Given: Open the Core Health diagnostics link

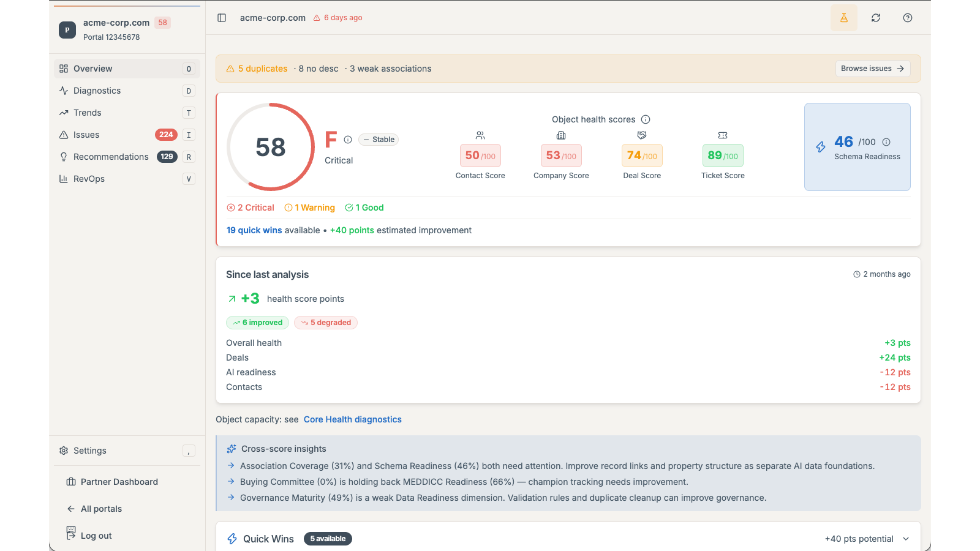Looking at the screenshot, I should (x=353, y=419).
